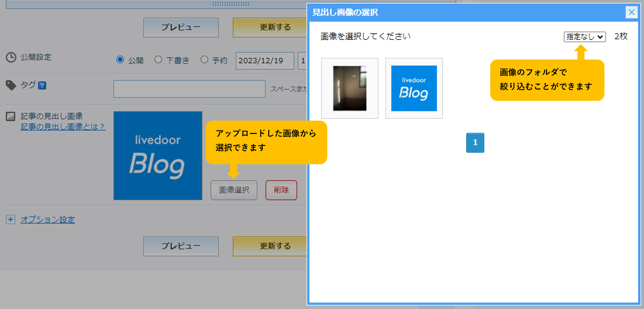Open 記事の見出し画像とは？ link

click(x=63, y=127)
